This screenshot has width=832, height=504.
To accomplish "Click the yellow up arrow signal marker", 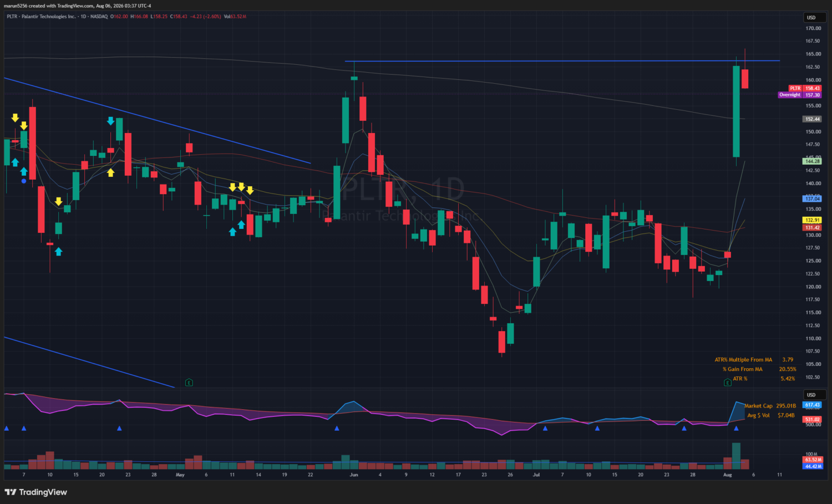I will (x=111, y=172).
